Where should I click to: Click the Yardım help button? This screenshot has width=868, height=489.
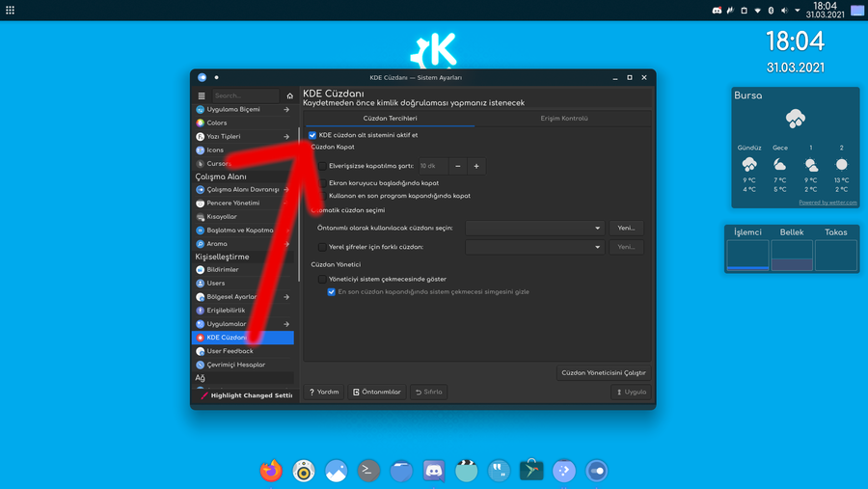(x=324, y=393)
